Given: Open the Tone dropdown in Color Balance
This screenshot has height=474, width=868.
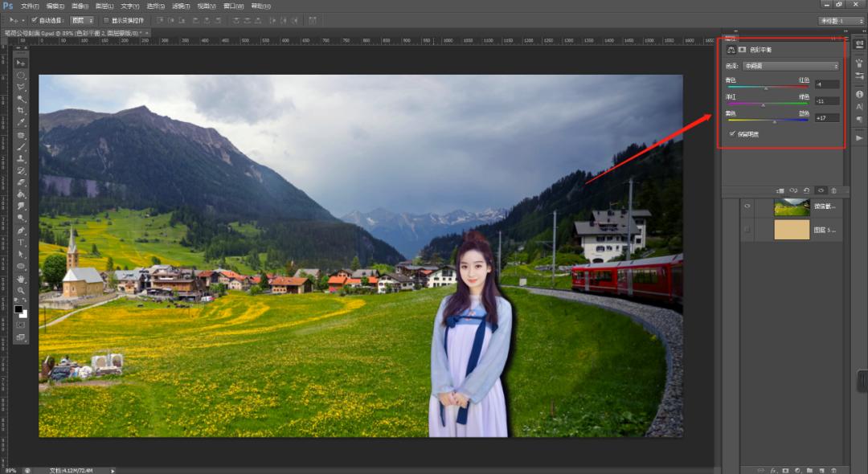Looking at the screenshot, I should click(x=791, y=66).
